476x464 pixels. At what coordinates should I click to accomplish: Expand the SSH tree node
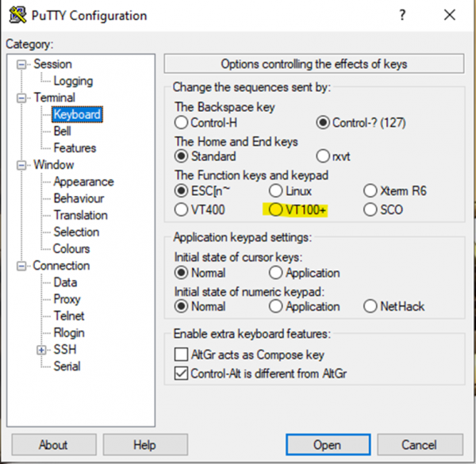[x=42, y=350]
